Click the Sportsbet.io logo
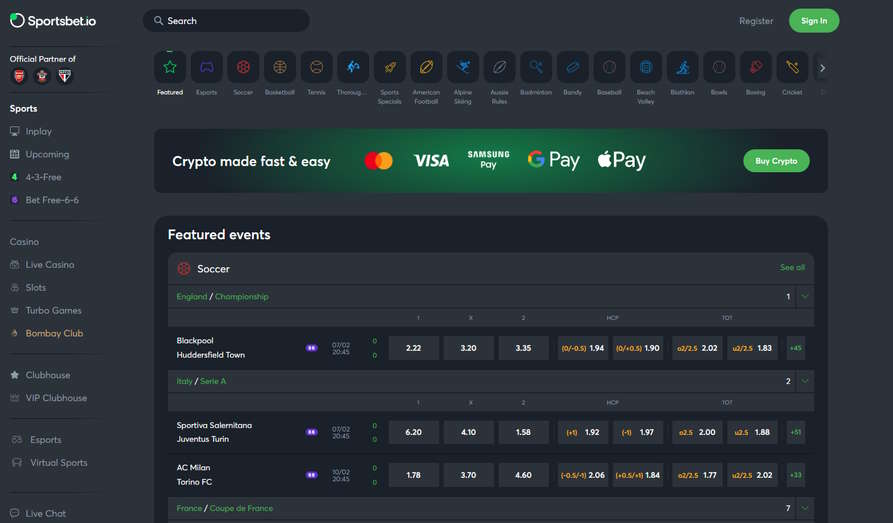The width and height of the screenshot is (893, 523). coord(53,20)
